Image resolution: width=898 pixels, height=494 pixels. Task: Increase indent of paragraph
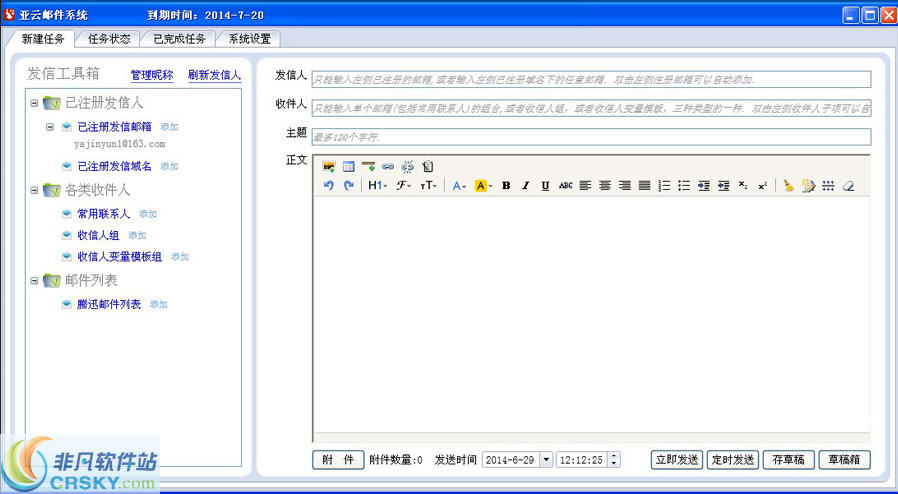[704, 185]
